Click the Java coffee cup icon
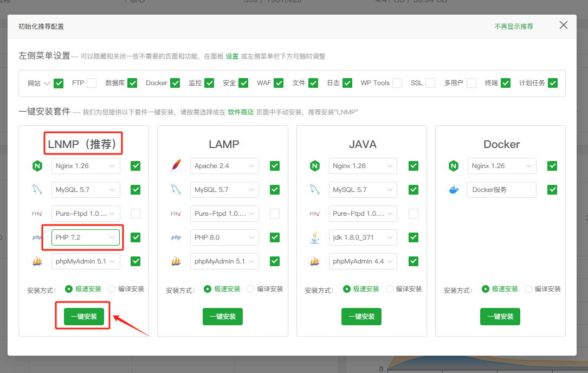The image size is (588, 373). [315, 237]
